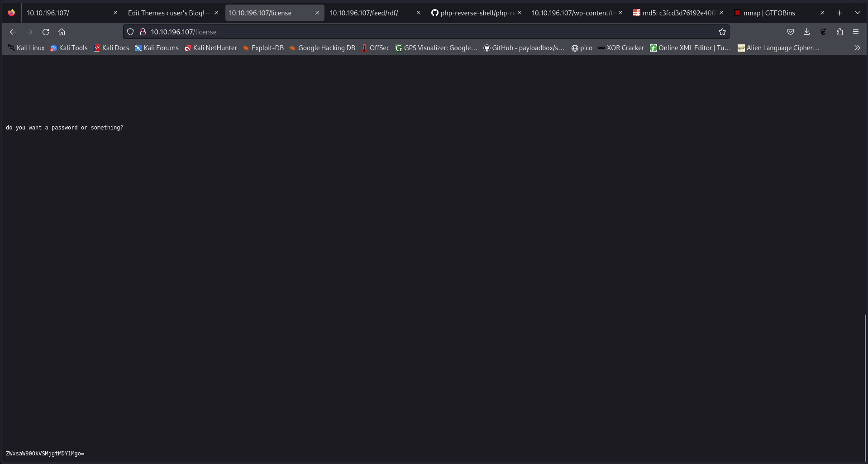Click the 'do you want a password' text

tap(64, 128)
